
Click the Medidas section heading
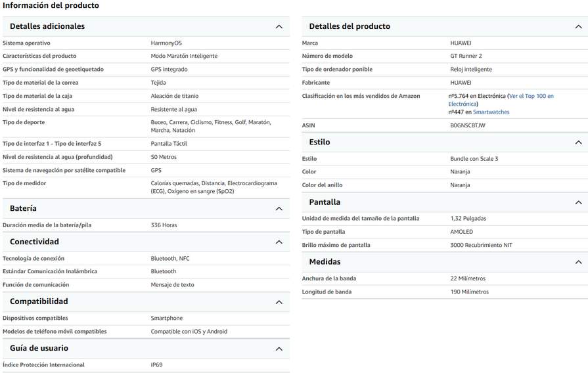[325, 261]
